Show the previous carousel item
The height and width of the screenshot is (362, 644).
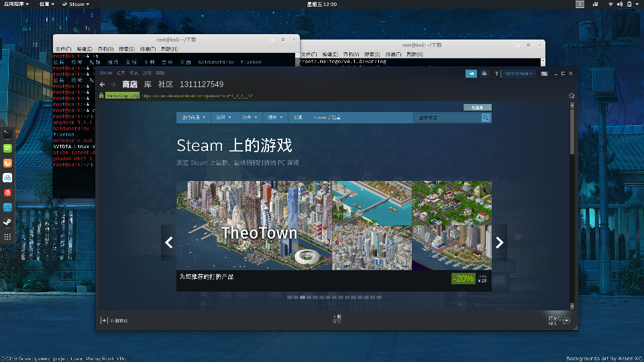169,243
